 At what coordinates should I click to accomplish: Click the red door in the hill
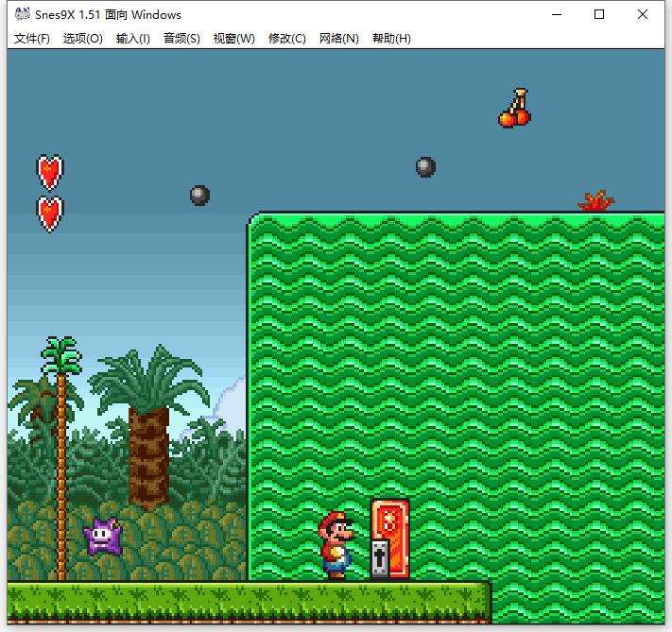click(390, 539)
